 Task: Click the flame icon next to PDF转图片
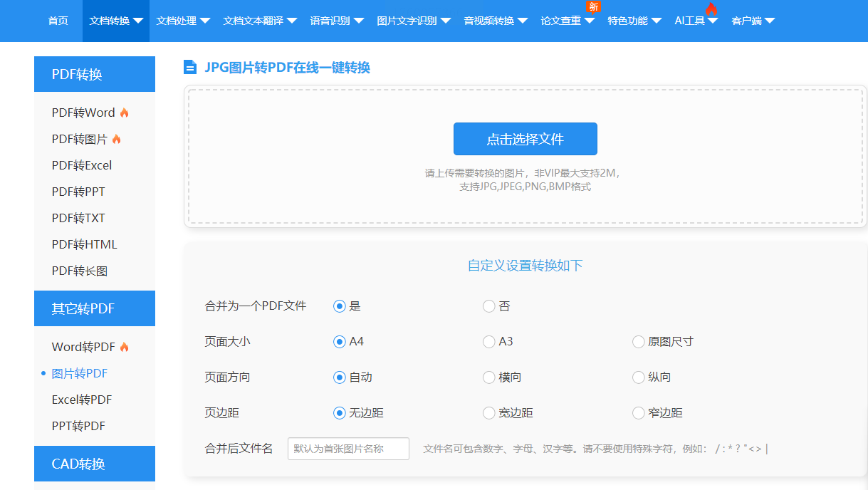pyautogui.click(x=117, y=139)
